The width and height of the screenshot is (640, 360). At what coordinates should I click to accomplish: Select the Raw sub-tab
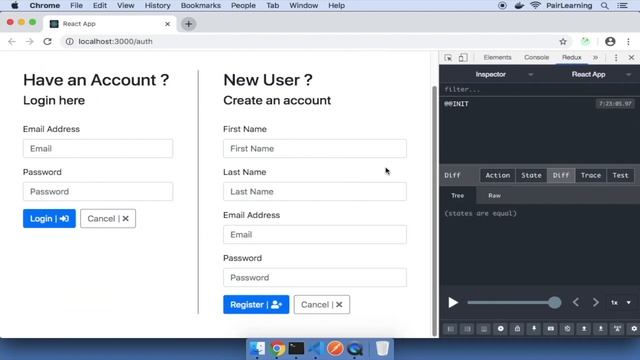point(494,196)
